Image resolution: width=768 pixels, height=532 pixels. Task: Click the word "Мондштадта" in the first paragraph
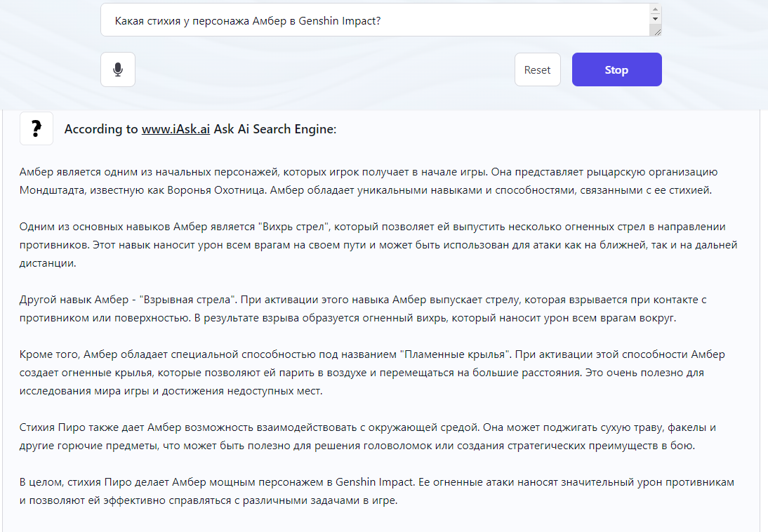51,190
